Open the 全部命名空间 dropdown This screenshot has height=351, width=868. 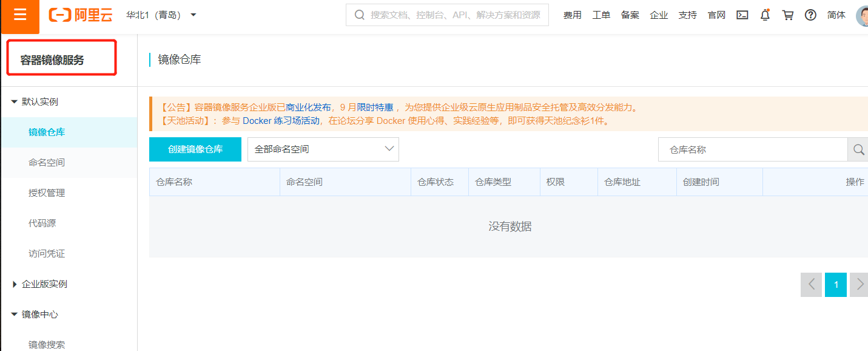(323, 149)
